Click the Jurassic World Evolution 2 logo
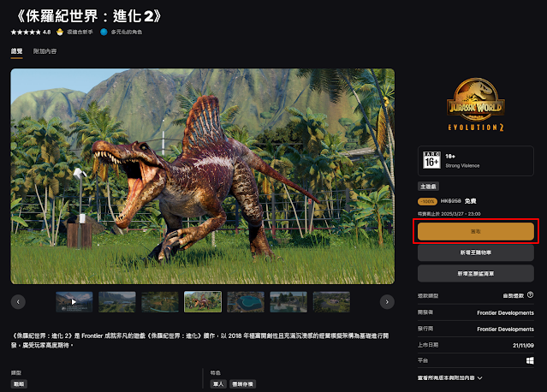 point(475,104)
